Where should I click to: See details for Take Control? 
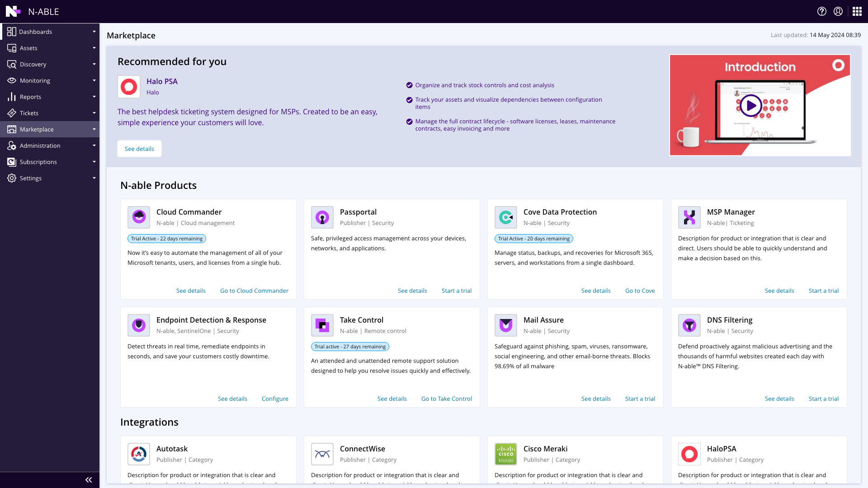pyautogui.click(x=392, y=399)
